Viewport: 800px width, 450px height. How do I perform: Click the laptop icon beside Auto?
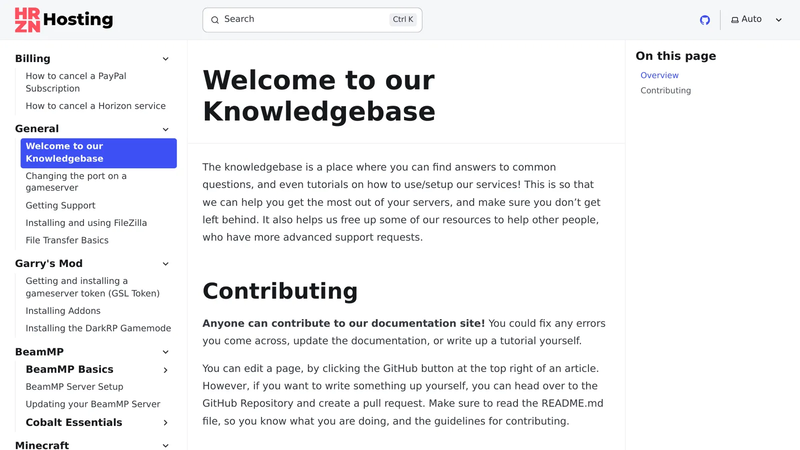735,20
